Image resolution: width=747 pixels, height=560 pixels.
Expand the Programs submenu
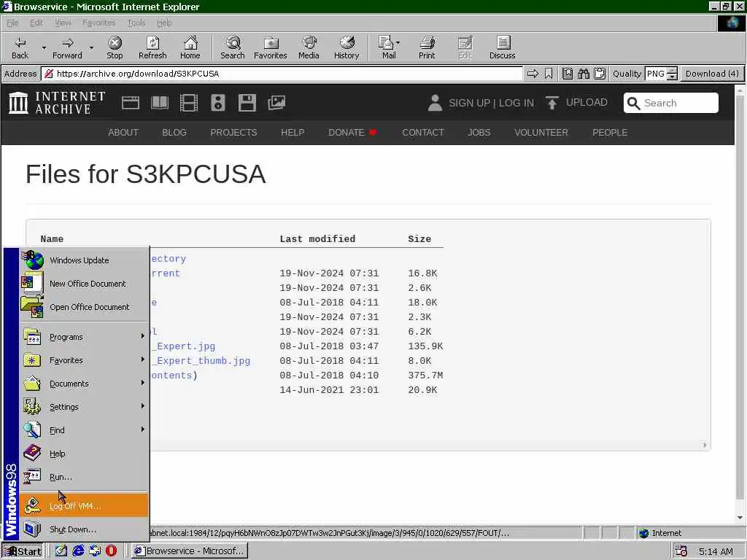point(83,337)
